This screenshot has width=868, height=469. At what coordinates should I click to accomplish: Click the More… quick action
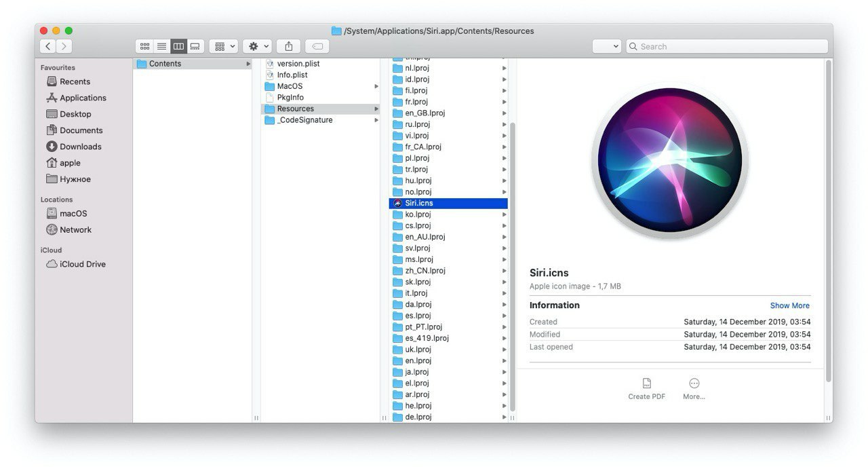pos(694,389)
